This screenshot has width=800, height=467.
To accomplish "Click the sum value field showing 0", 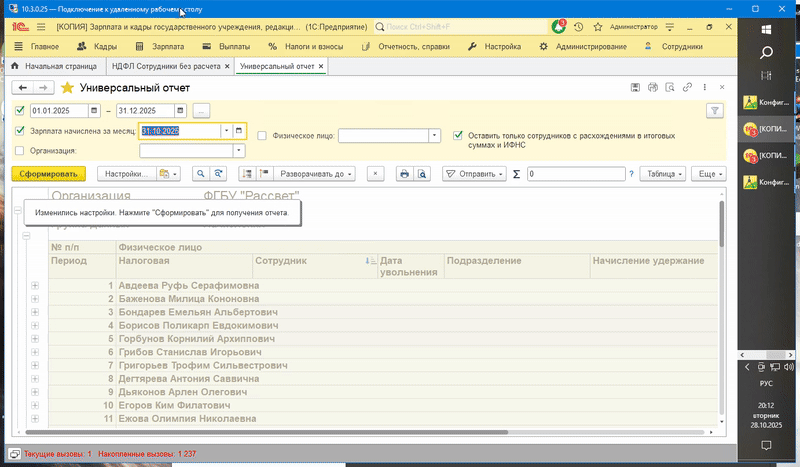I will [x=576, y=174].
